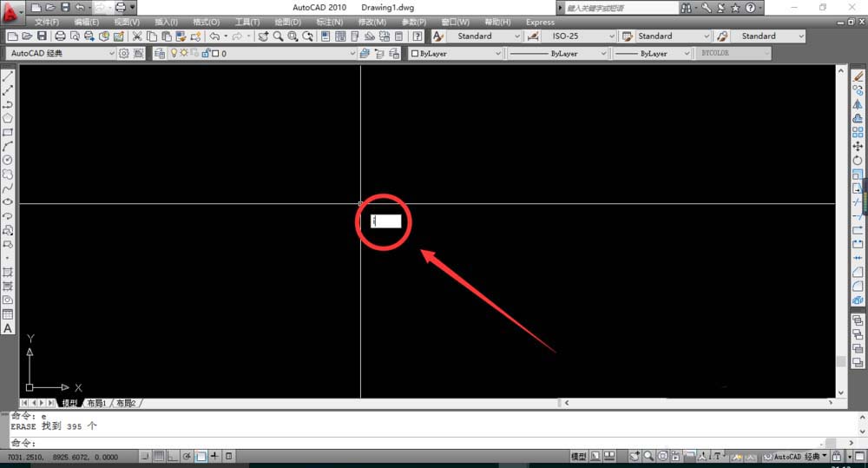The height and width of the screenshot is (468, 868).
Task: Open Layer Properties Manager icon
Action: [160, 53]
